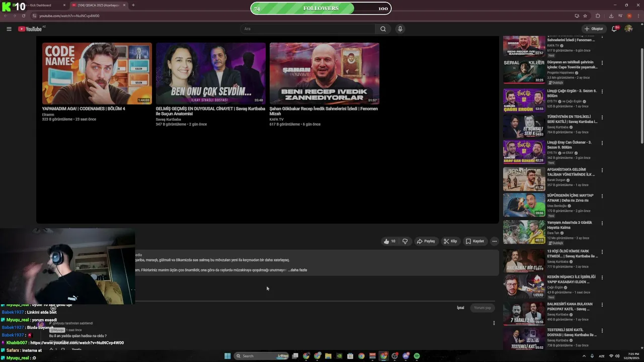Switch to the Kick Dashboard tab
This screenshot has height=362, width=644.
pyautogui.click(x=35, y=5)
